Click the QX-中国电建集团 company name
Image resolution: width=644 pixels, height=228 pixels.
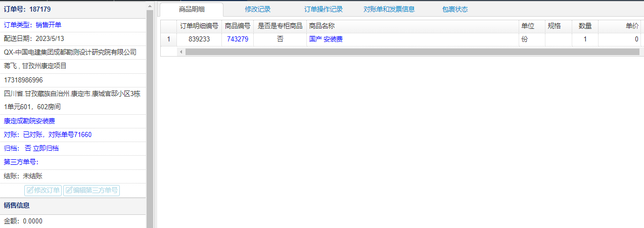[70, 52]
